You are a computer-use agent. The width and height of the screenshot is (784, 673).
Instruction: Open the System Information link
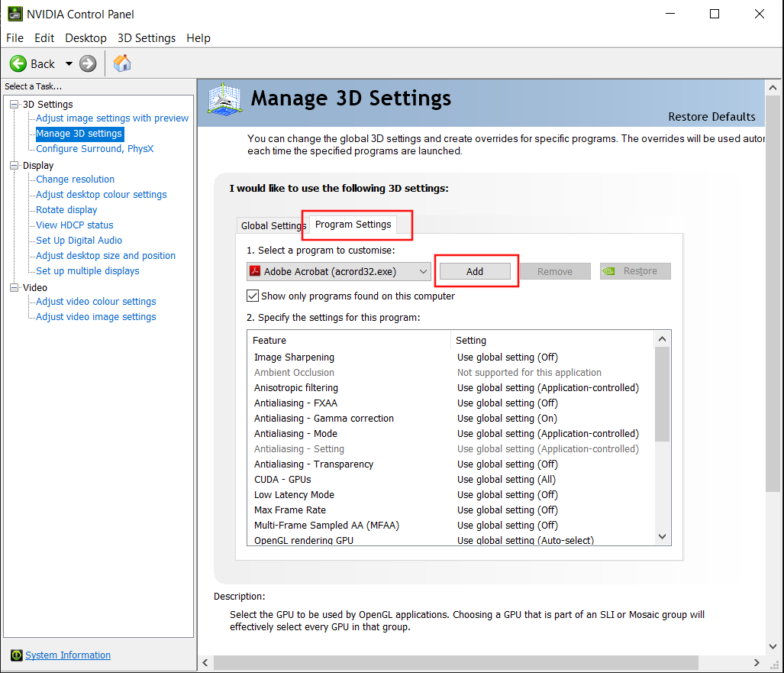point(68,655)
